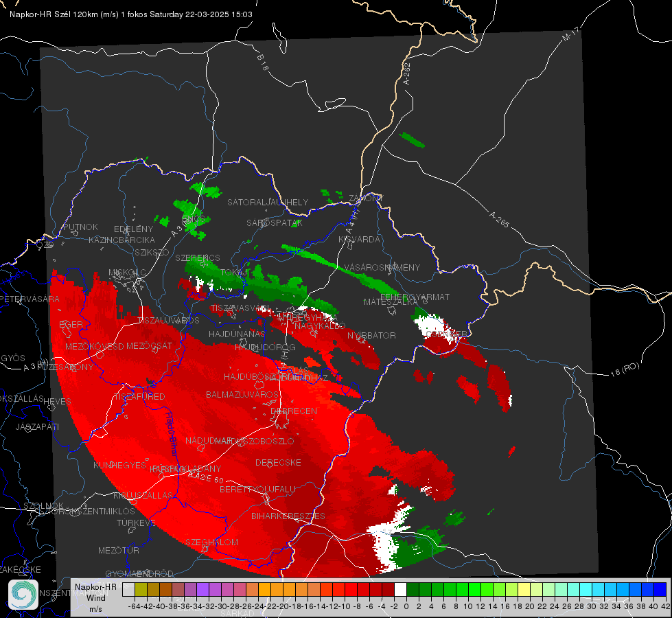
Task: Click the KUNHEGYES label
Action: tap(120, 466)
